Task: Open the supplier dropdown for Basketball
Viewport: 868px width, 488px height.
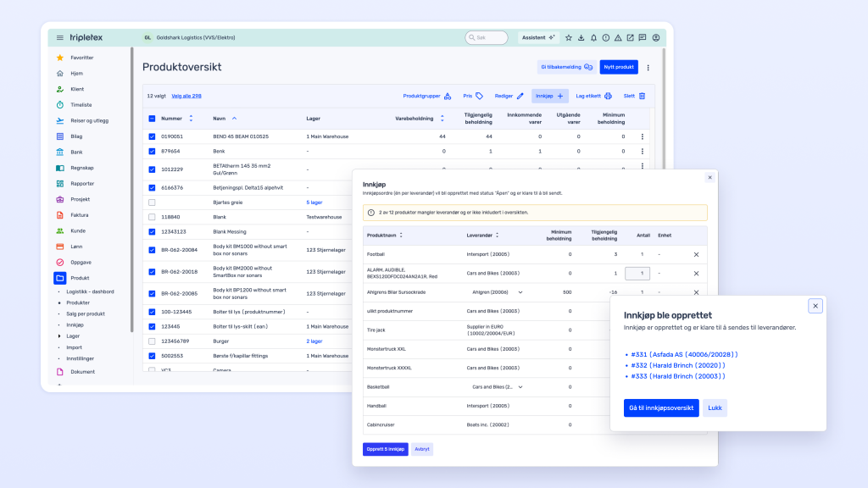Action: (520, 387)
